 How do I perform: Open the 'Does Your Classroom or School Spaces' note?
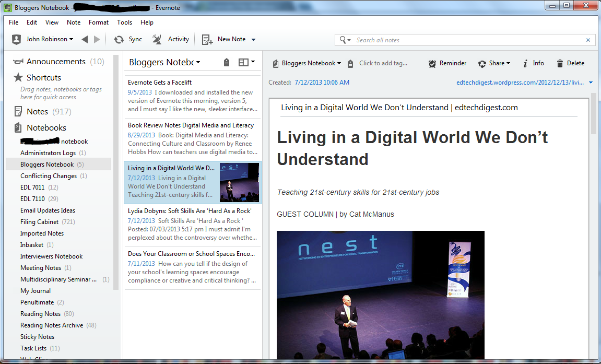pyautogui.click(x=192, y=267)
